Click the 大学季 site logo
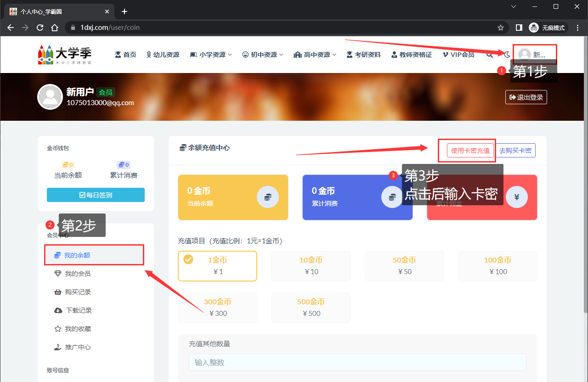The width and height of the screenshot is (588, 382). [65, 55]
